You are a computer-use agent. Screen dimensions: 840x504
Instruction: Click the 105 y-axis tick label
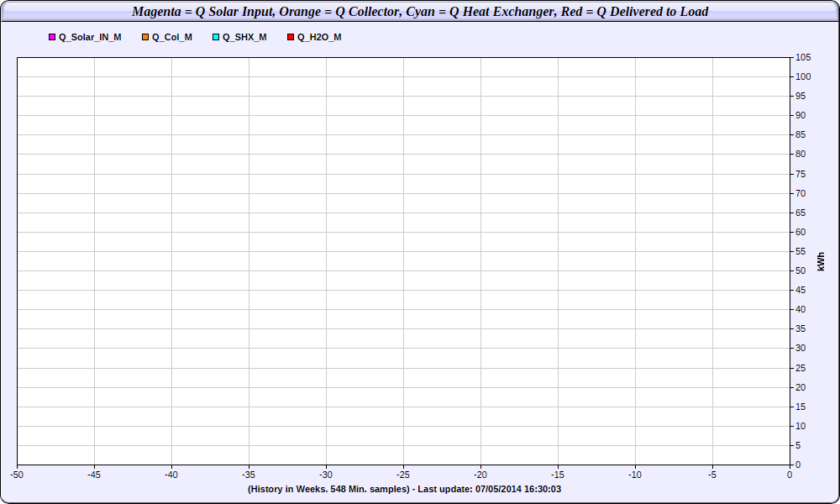pyautogui.click(x=803, y=57)
